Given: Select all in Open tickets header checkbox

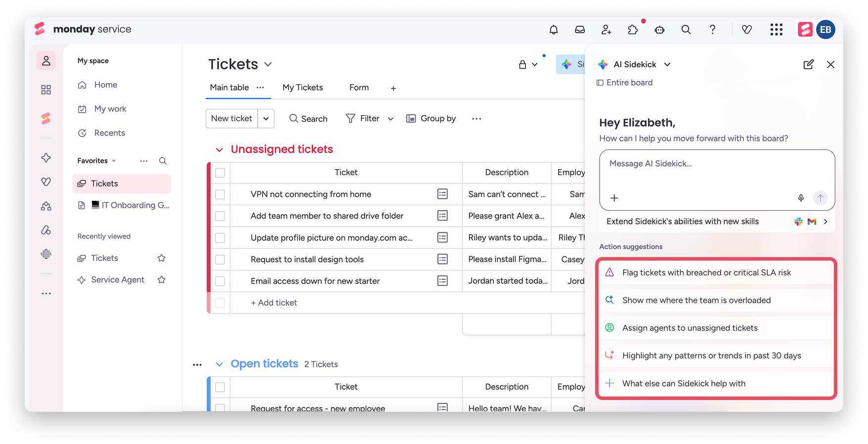Looking at the screenshot, I should pyautogui.click(x=220, y=387).
